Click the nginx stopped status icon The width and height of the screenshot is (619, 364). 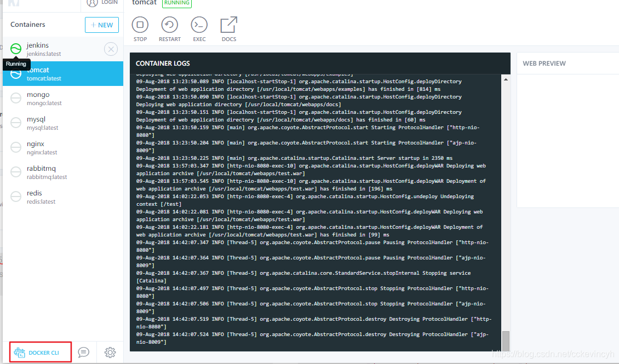coord(16,147)
